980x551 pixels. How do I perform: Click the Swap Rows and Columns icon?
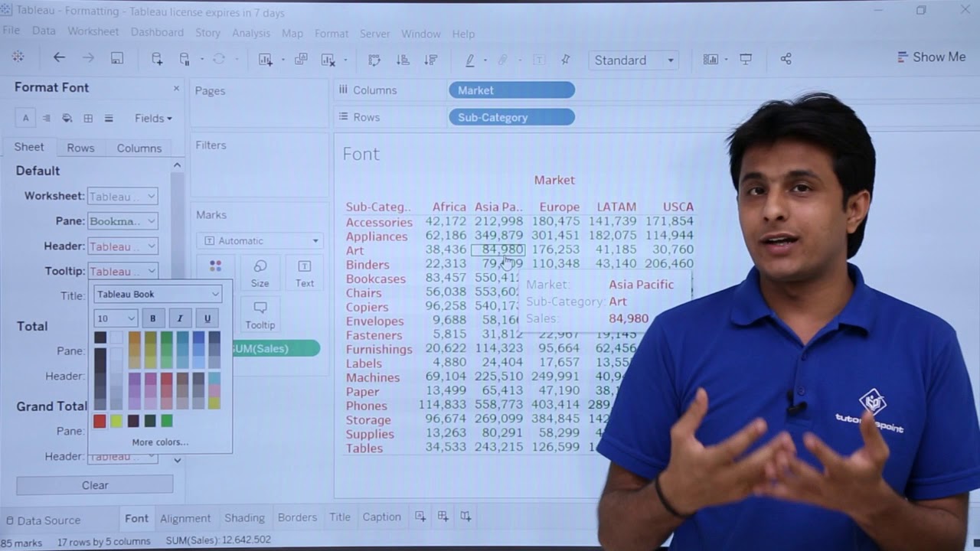pyautogui.click(x=374, y=59)
